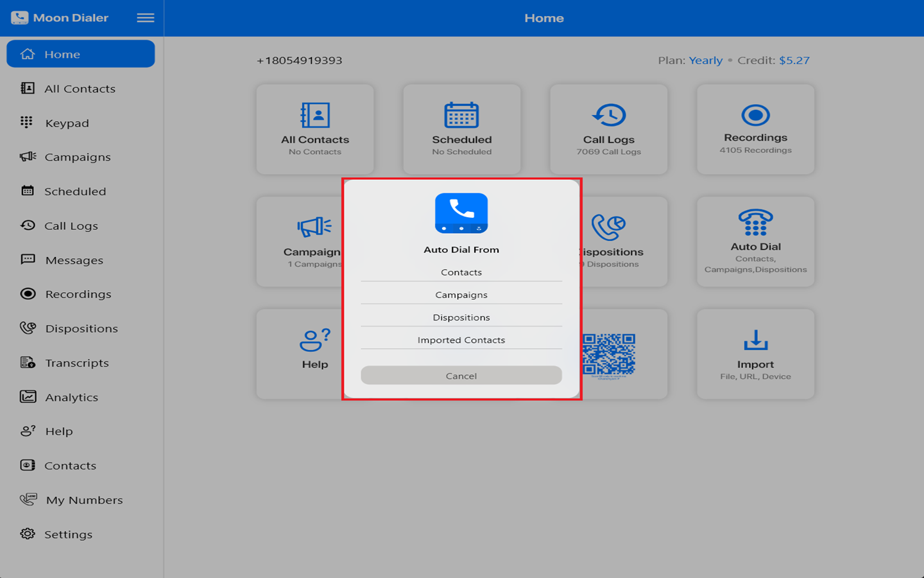Select Imported Contacts option in dialog
The width and height of the screenshot is (924, 578).
pos(461,340)
